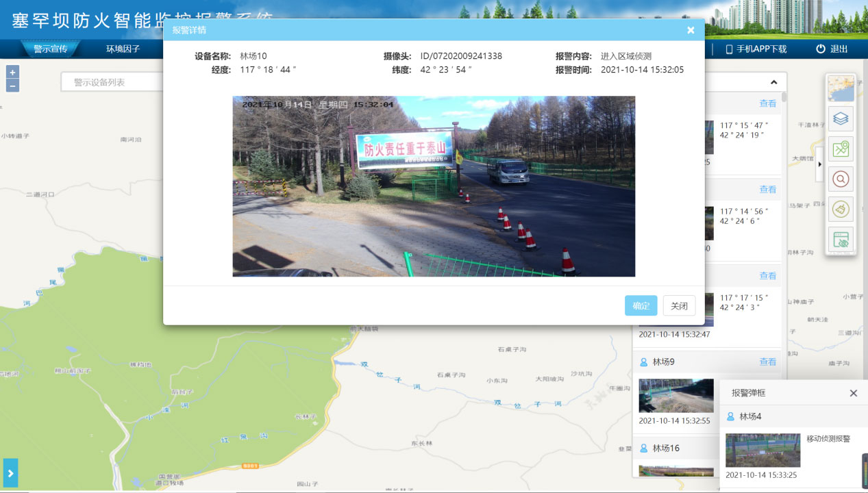This screenshot has width=868, height=493.
Task: Click the 退出 logout power icon
Action: (821, 49)
